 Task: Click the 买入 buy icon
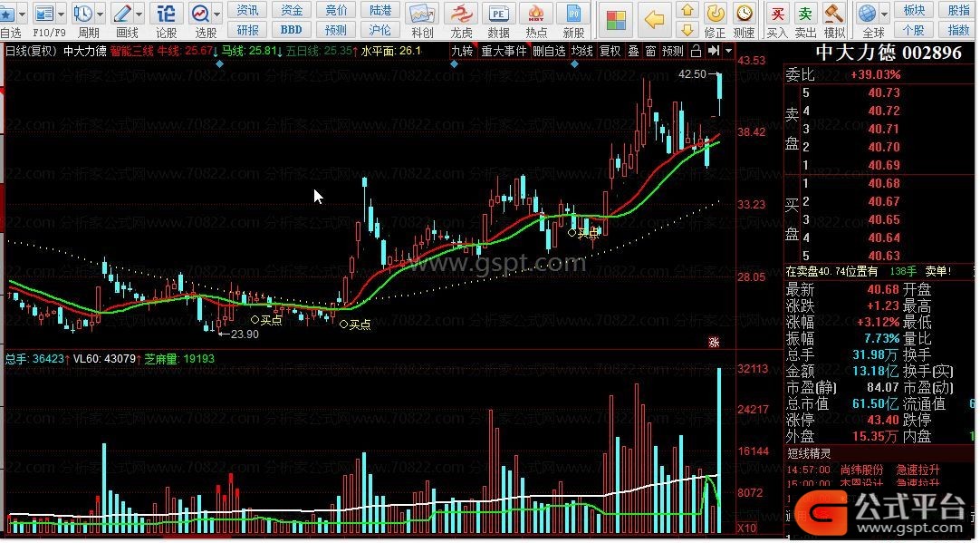pyautogui.click(x=777, y=13)
